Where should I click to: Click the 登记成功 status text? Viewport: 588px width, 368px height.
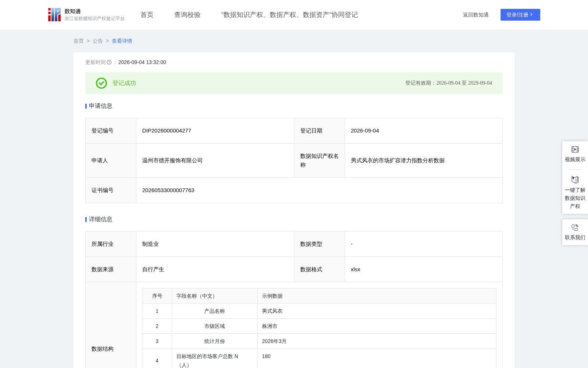click(x=124, y=83)
